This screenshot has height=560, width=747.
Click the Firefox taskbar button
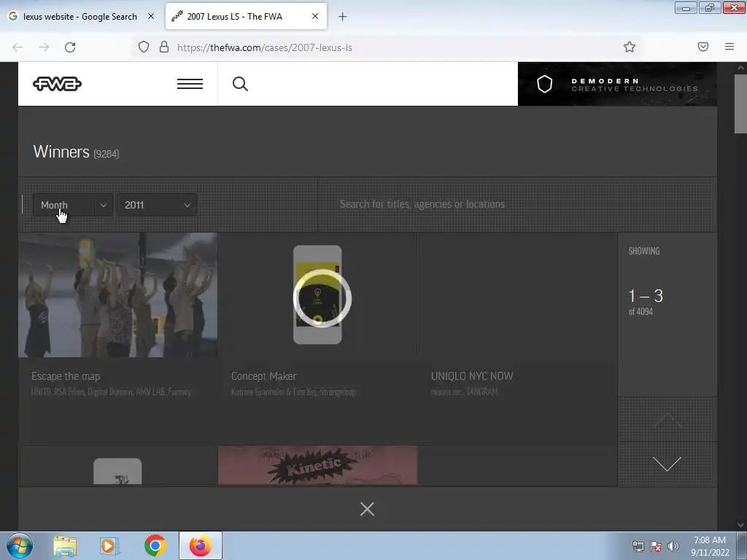pyautogui.click(x=201, y=545)
